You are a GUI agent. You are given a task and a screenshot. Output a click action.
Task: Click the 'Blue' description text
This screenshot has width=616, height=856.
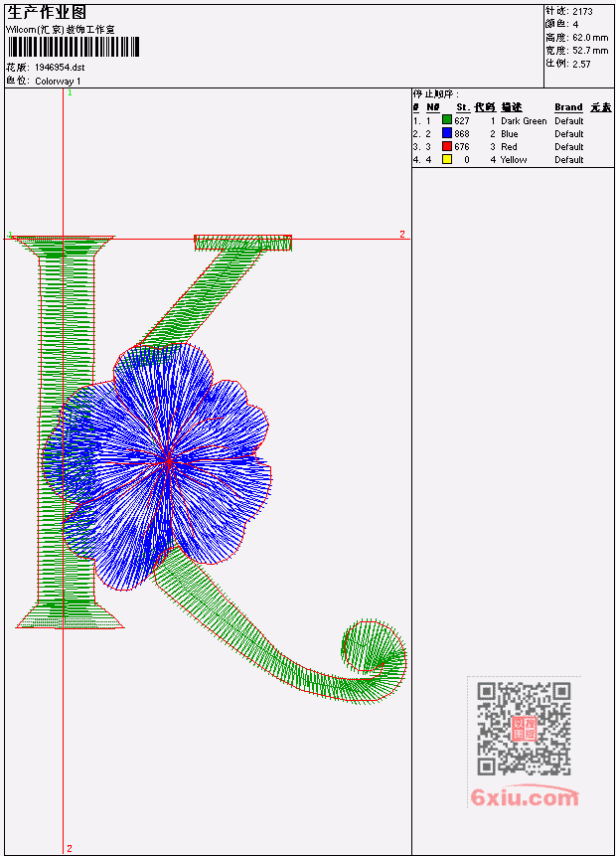510,134
